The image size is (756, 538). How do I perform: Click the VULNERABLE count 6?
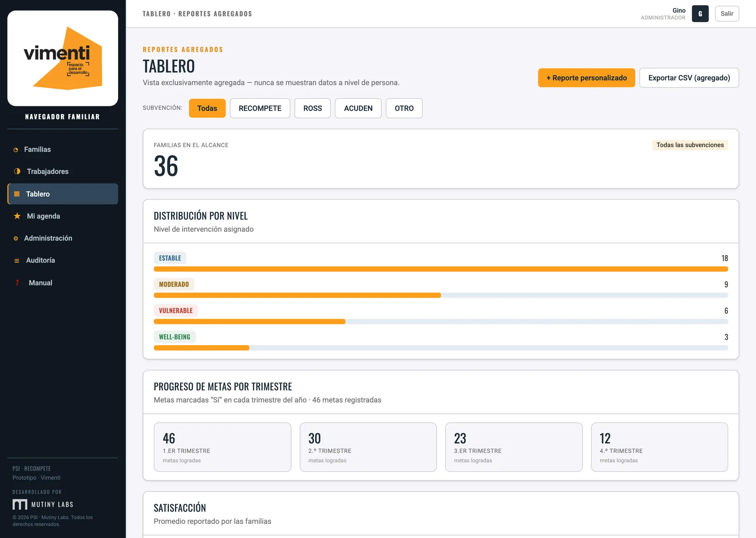click(726, 311)
